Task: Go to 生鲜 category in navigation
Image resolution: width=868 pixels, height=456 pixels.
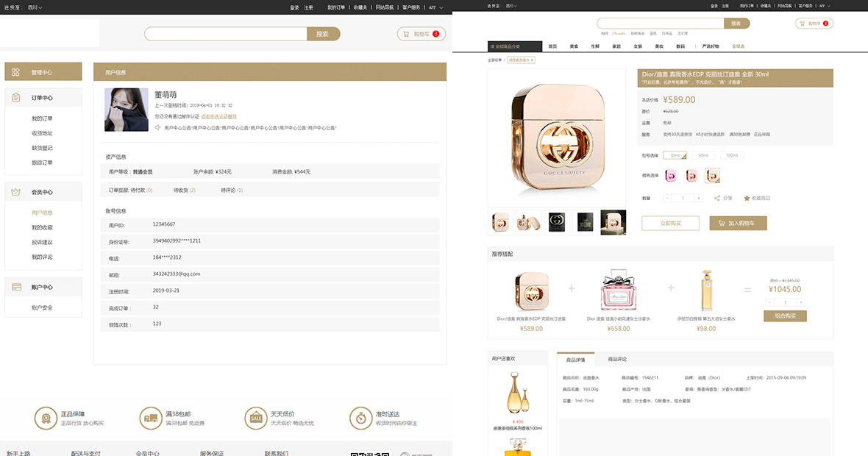Action: pyautogui.click(x=595, y=46)
